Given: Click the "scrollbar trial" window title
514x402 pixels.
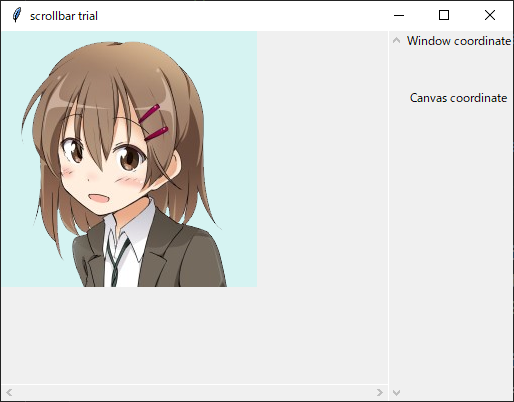Looking at the screenshot, I should click(64, 16).
